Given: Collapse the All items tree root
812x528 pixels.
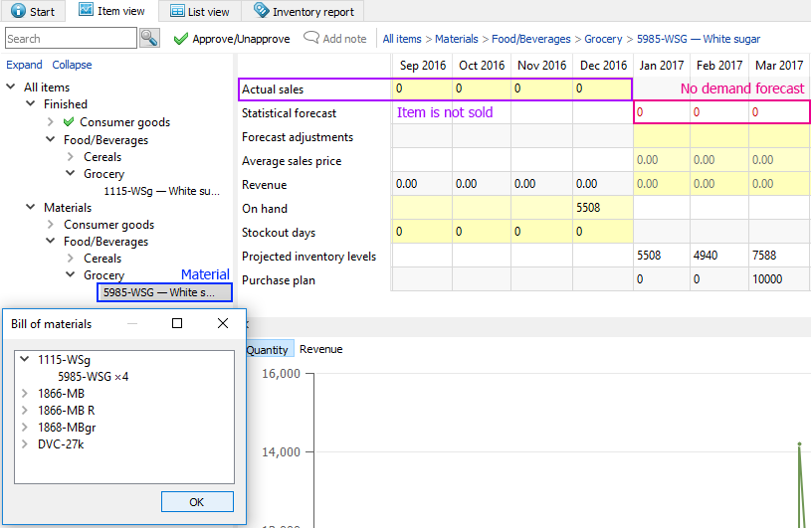Looking at the screenshot, I should tap(11, 88).
